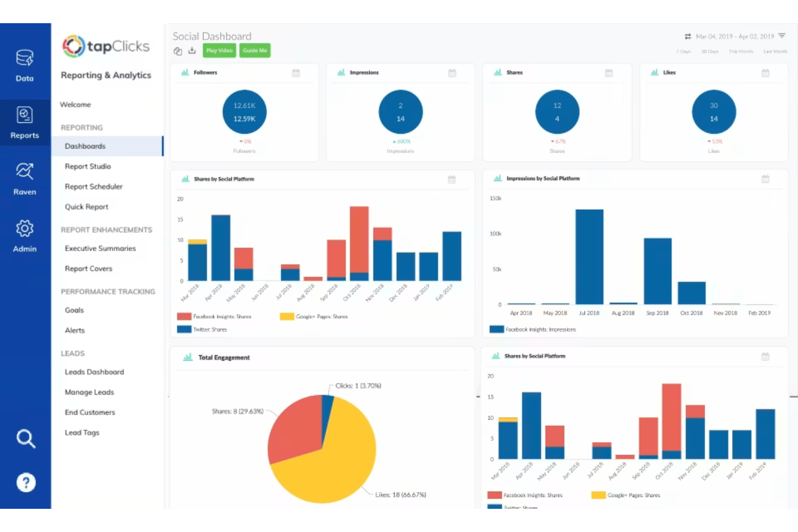This screenshot has height=532, width=798.
Task: Open Report Studio
Action: click(88, 167)
